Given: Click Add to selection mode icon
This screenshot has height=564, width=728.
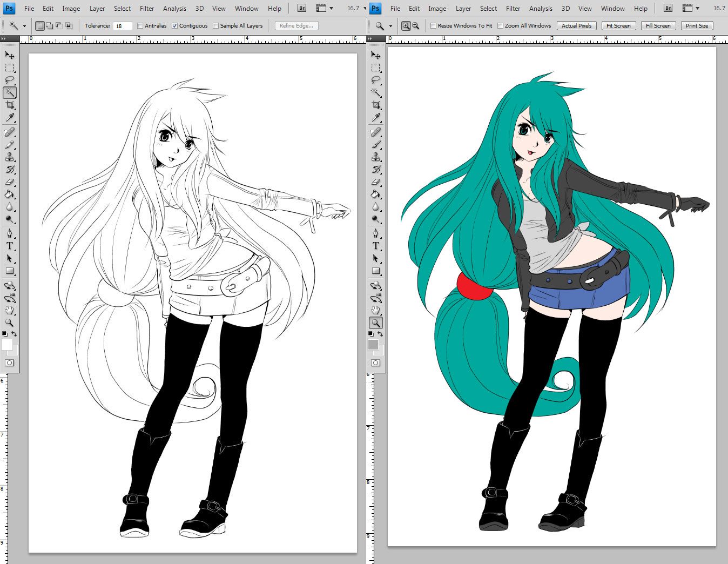Looking at the screenshot, I should 49,26.
